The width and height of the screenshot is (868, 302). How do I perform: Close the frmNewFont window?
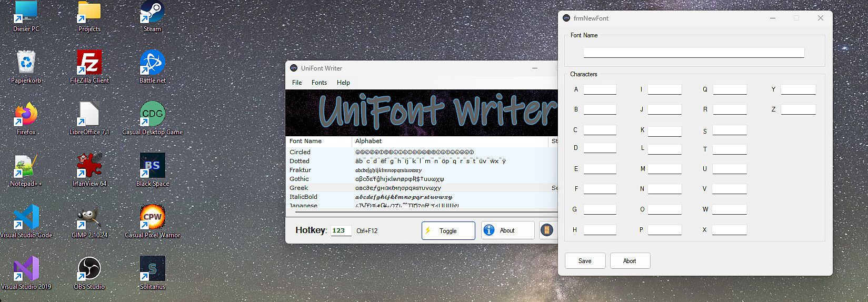click(x=820, y=18)
